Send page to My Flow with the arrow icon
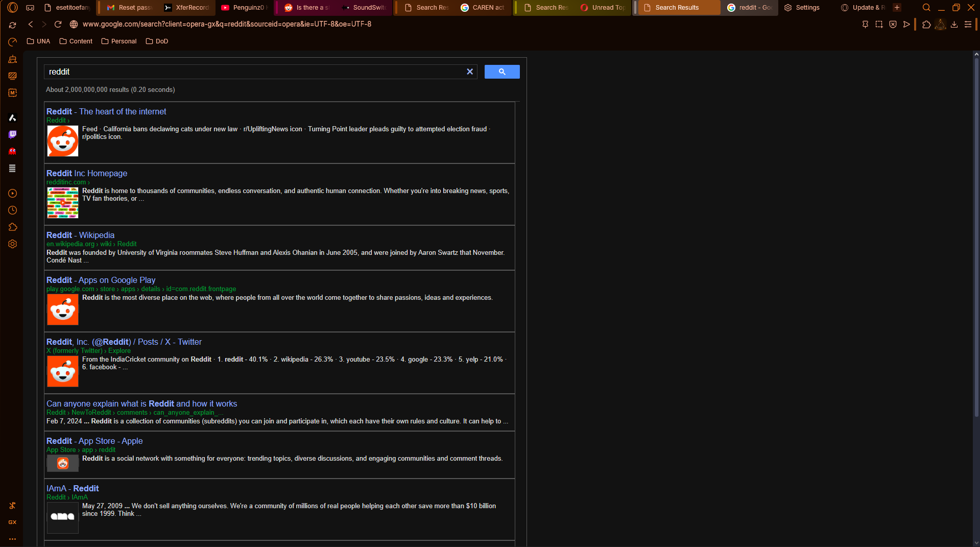The width and height of the screenshot is (980, 547). click(906, 24)
